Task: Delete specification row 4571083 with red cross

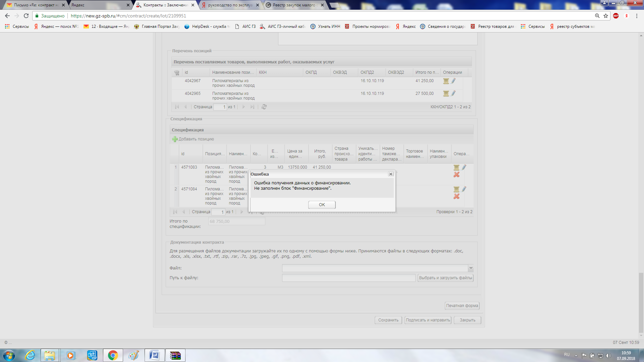Action: click(x=456, y=175)
